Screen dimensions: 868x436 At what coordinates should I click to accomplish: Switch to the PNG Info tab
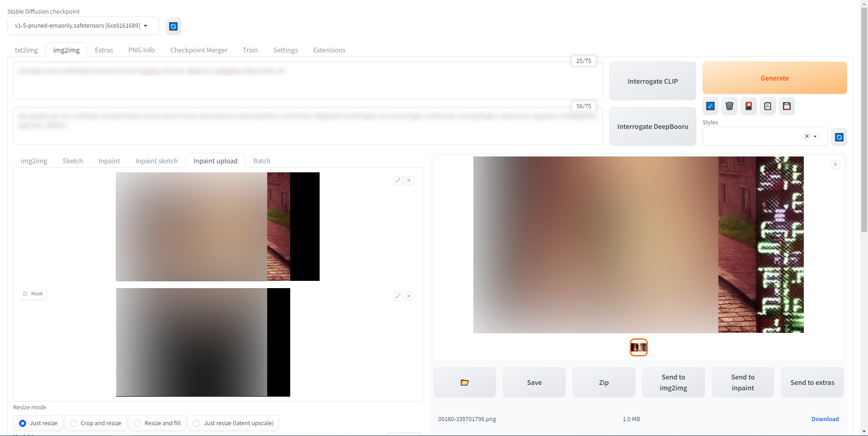click(141, 50)
